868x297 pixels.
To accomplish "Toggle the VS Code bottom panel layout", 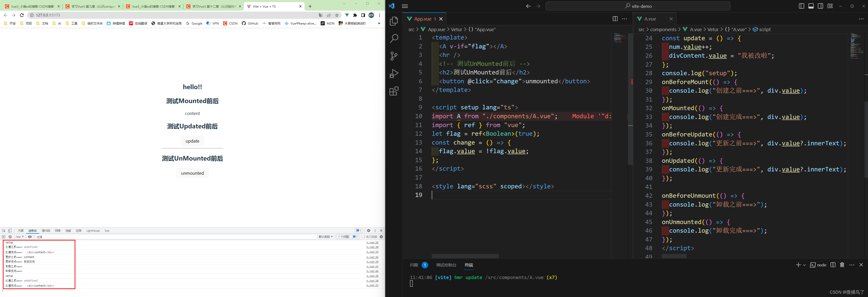I will pos(811,6).
